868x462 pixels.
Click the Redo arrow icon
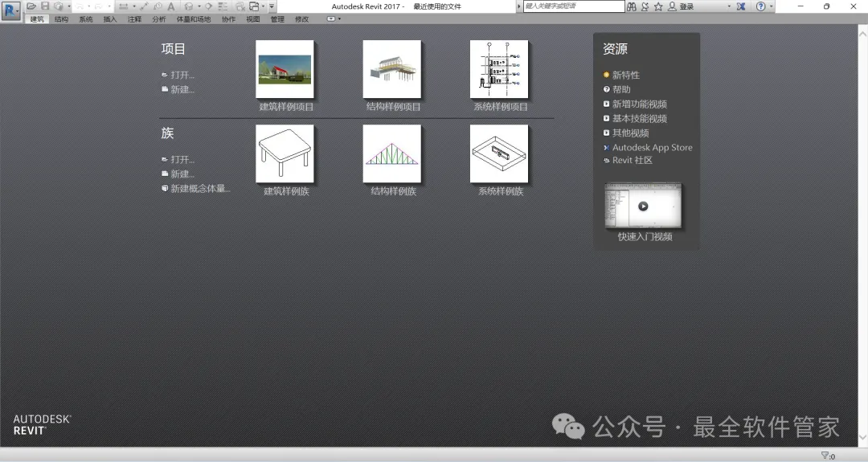point(99,6)
